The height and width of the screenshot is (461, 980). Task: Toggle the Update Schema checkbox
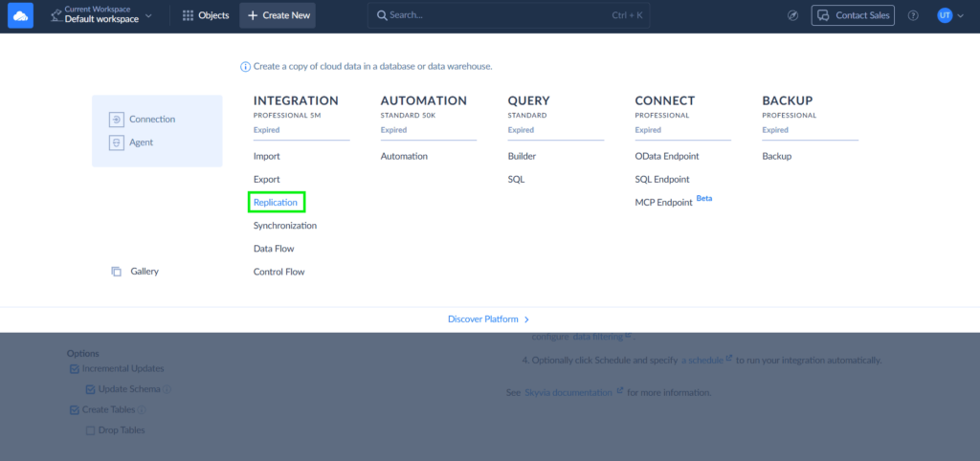[90, 390]
